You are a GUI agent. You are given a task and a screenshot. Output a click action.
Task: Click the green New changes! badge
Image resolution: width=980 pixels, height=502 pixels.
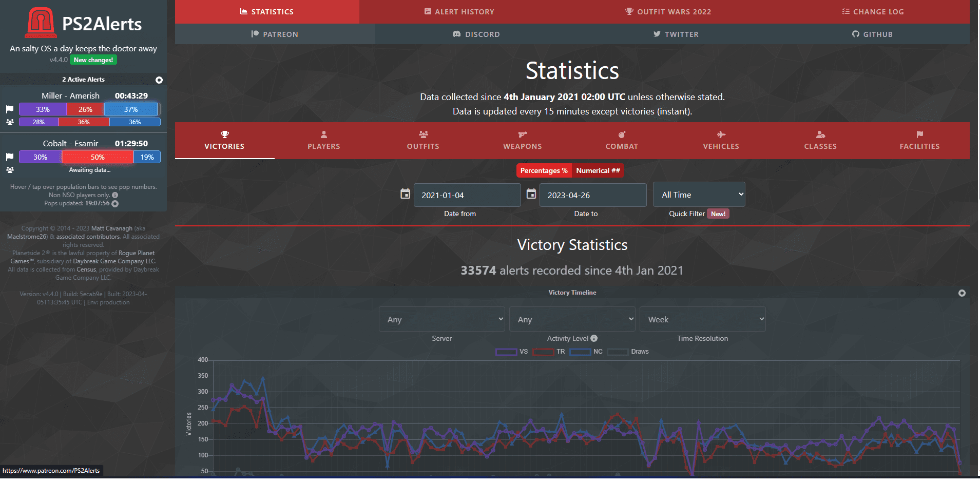coord(93,60)
